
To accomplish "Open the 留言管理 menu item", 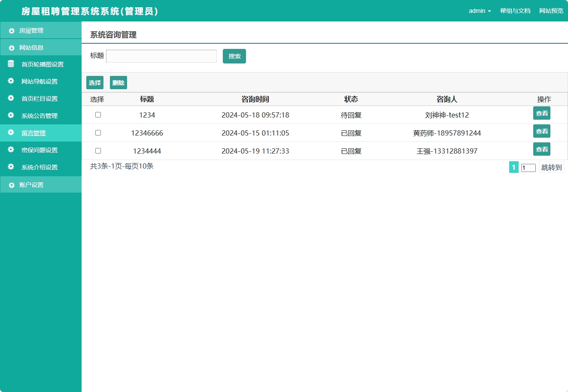I will click(x=32, y=133).
